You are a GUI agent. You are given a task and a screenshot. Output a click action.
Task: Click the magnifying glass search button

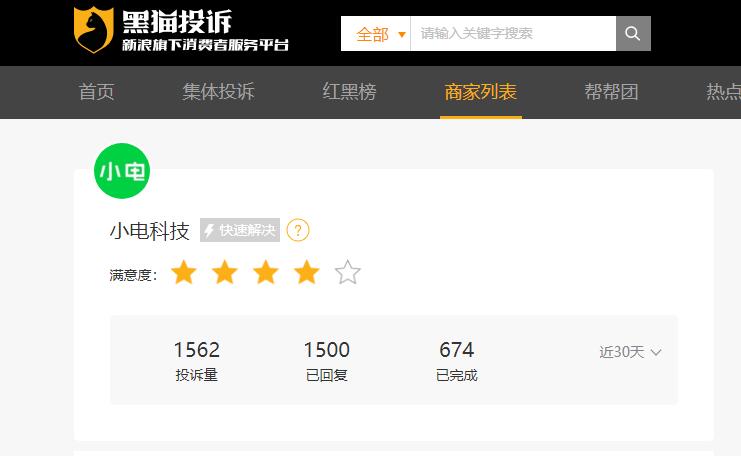(x=633, y=34)
